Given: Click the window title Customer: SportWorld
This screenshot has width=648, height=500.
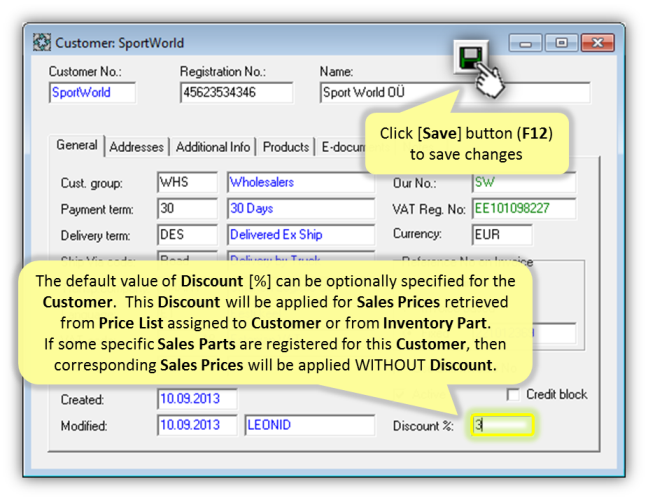Looking at the screenshot, I should point(119,43).
